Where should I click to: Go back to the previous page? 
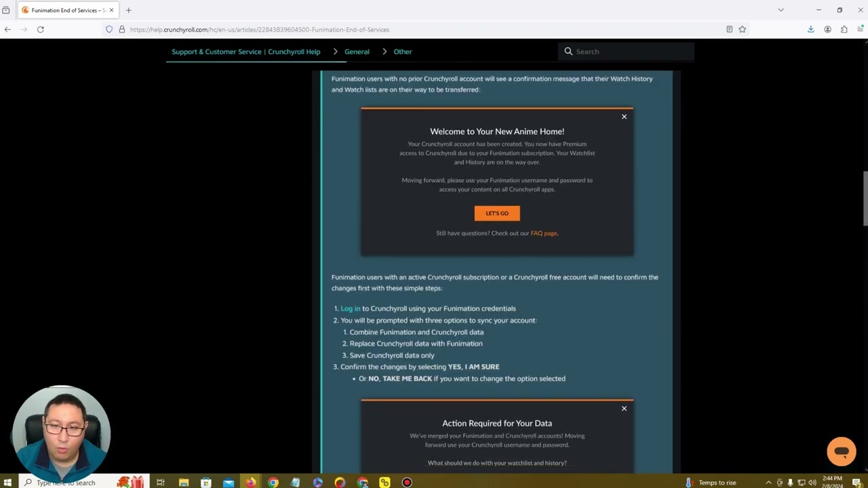(7, 29)
